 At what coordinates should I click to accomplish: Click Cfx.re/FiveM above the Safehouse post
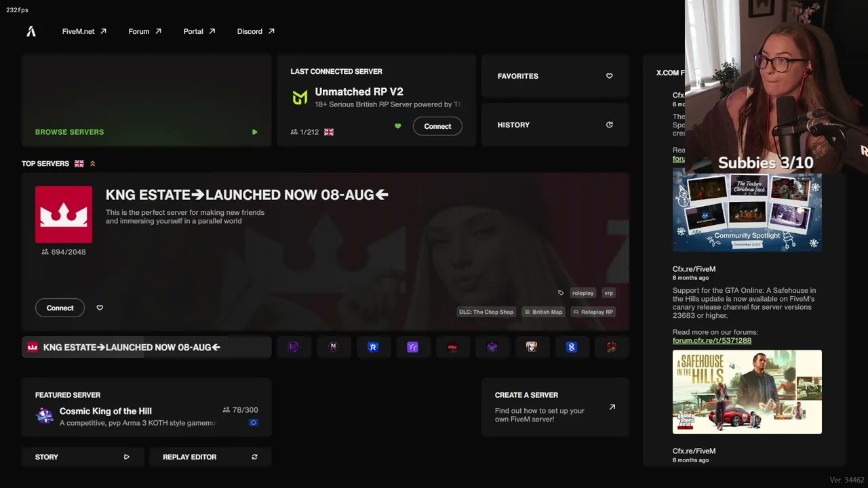point(694,269)
